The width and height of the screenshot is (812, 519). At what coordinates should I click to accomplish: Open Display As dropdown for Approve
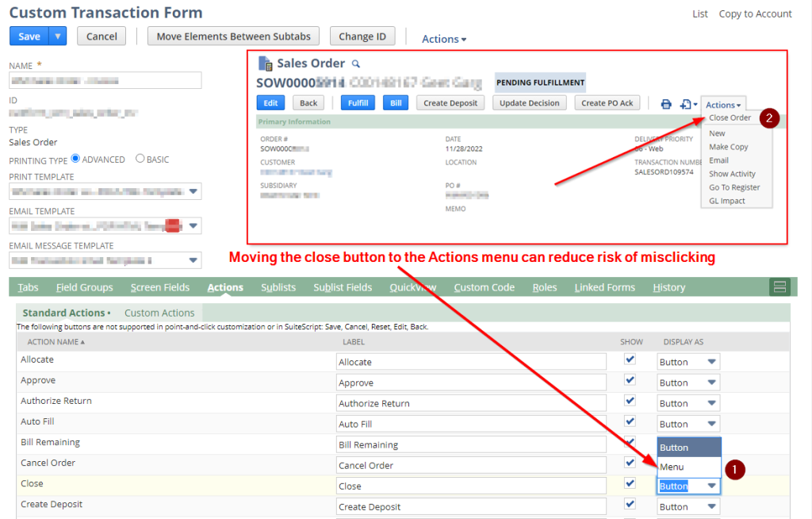pyautogui.click(x=689, y=383)
